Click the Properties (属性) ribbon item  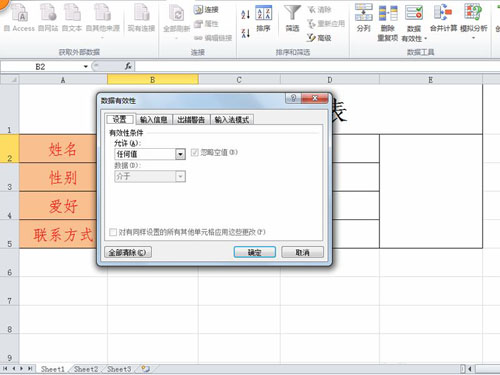[206, 24]
